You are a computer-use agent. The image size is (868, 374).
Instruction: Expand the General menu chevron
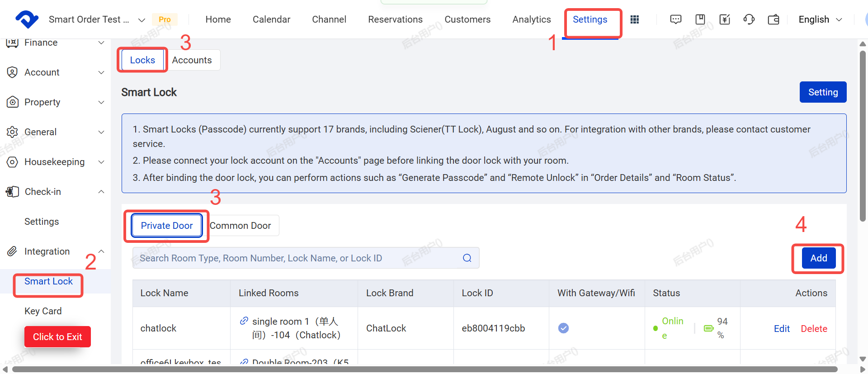[x=101, y=132]
